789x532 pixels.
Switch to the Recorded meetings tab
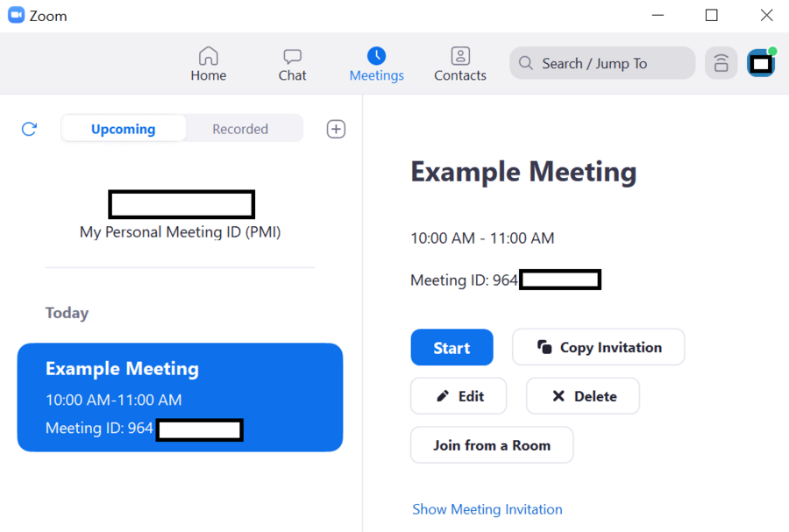coord(240,129)
